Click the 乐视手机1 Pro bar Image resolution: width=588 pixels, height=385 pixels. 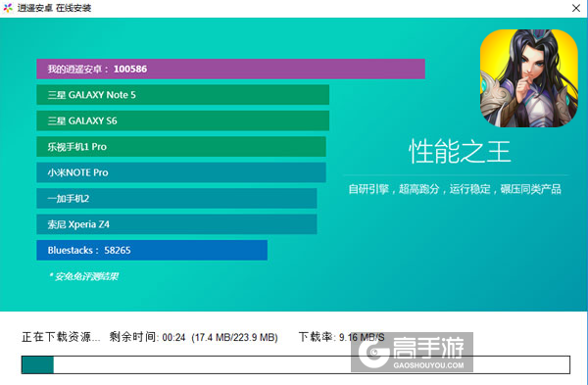181,147
